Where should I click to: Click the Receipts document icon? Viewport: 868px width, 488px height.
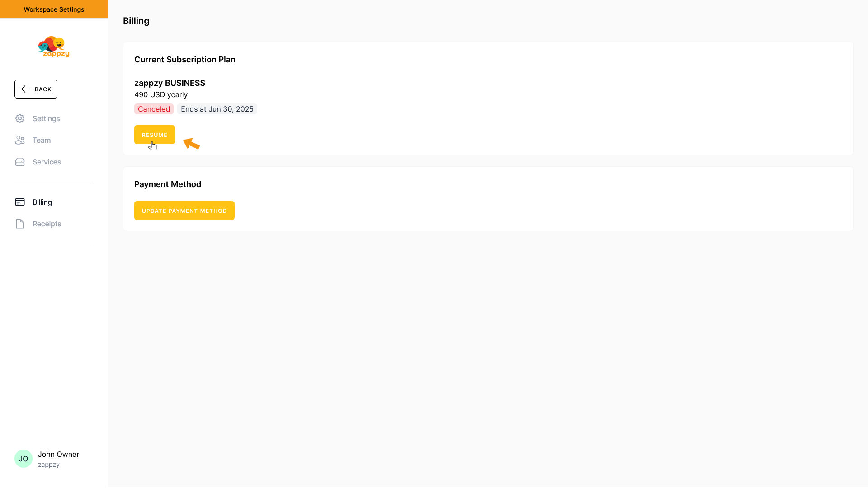click(x=20, y=224)
